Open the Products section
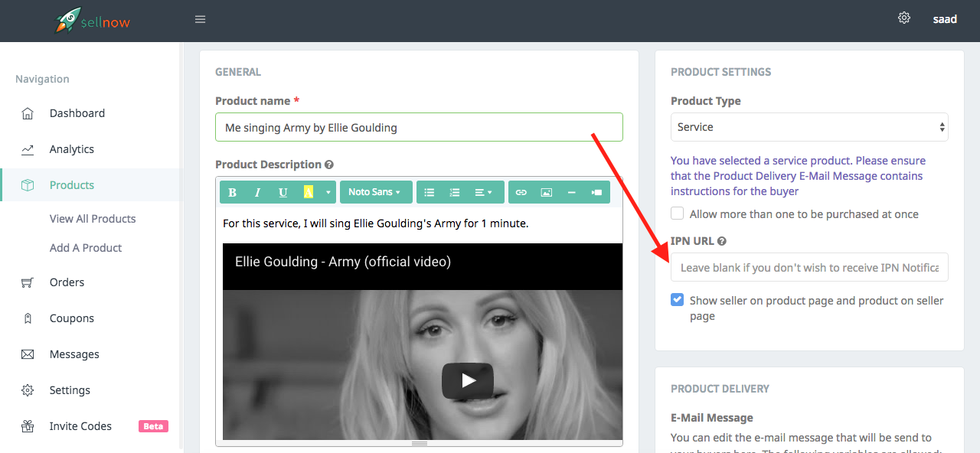 (x=72, y=185)
